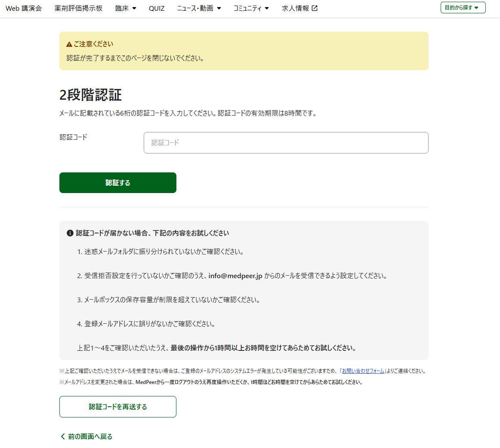Open the QUIZ navigation item
Viewport: 500px width, 448px height.
pyautogui.click(x=157, y=8)
